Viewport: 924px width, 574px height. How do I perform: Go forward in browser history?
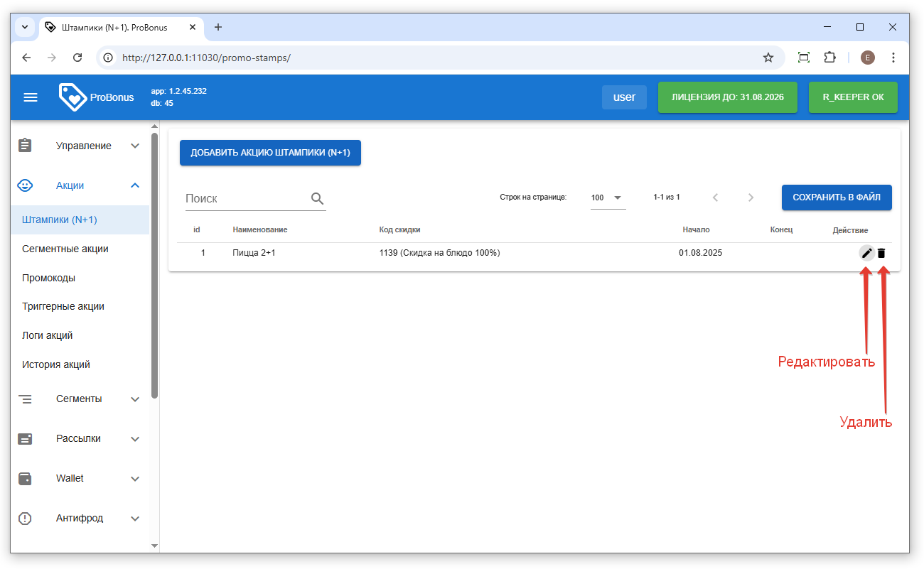[x=52, y=58]
